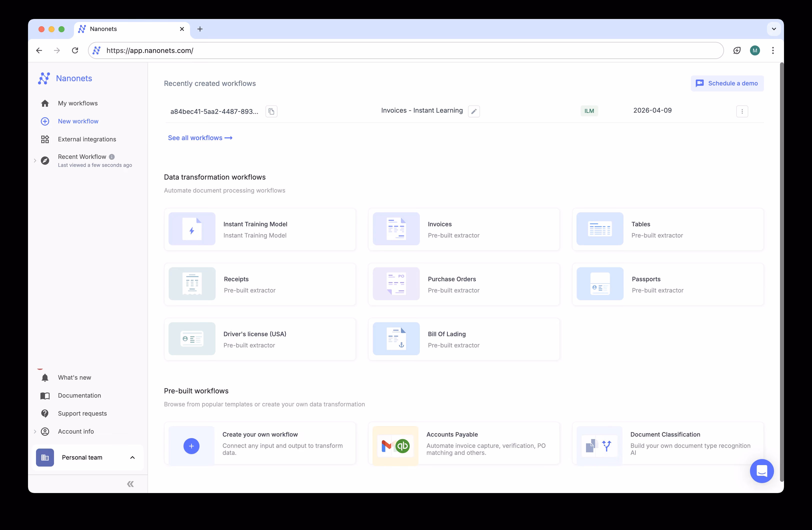Select New workflow in sidebar
The height and width of the screenshot is (530, 812).
78,121
